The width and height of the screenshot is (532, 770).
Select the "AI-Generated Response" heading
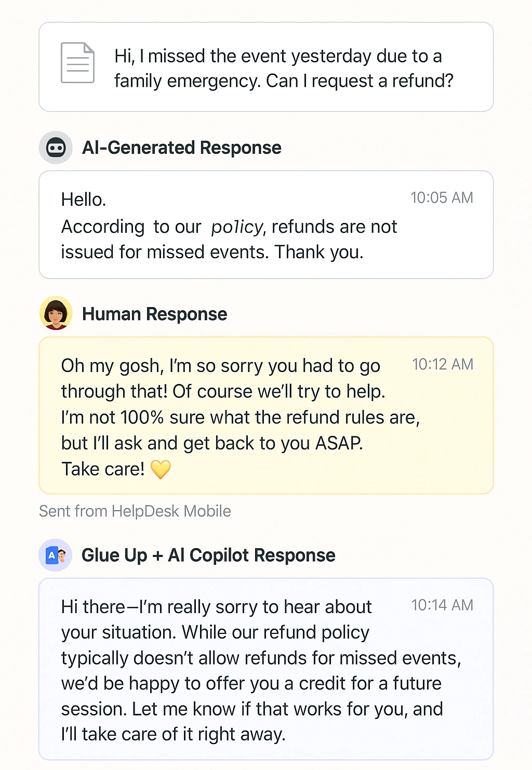click(181, 148)
